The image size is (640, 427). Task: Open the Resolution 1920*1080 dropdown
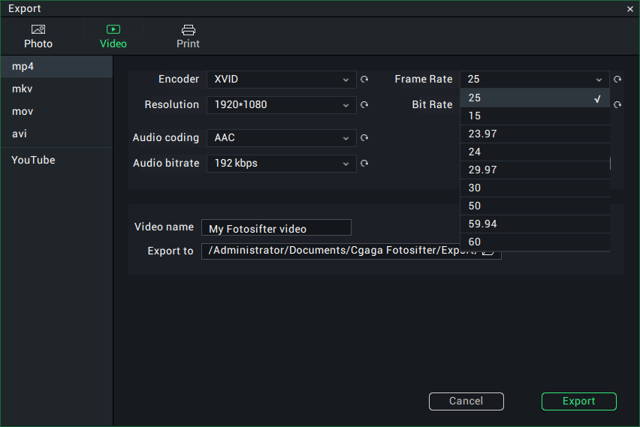tap(281, 105)
